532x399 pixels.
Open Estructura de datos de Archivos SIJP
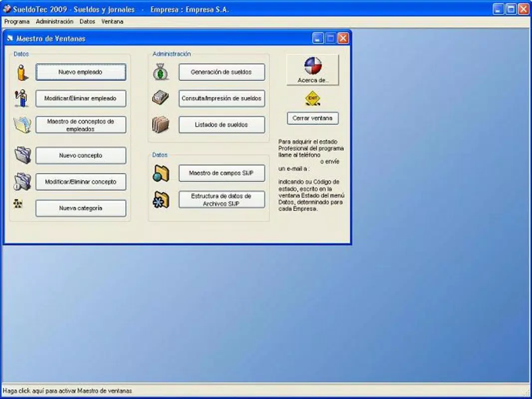[222, 199]
